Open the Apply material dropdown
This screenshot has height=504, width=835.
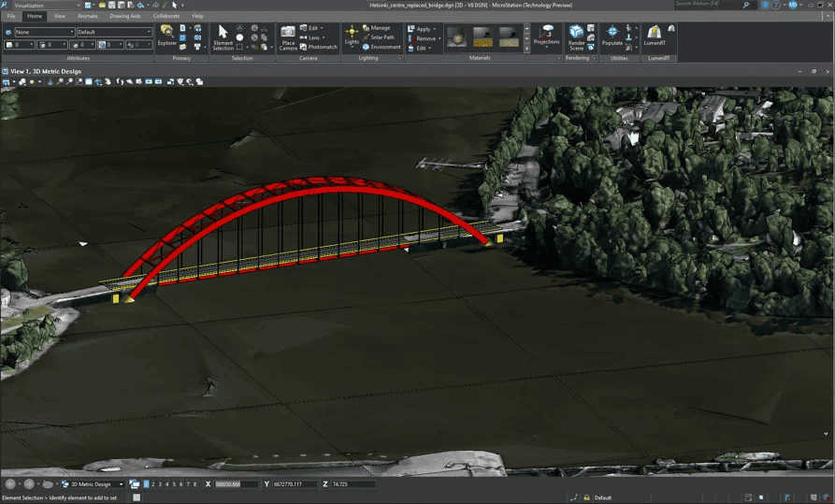[x=423, y=29]
